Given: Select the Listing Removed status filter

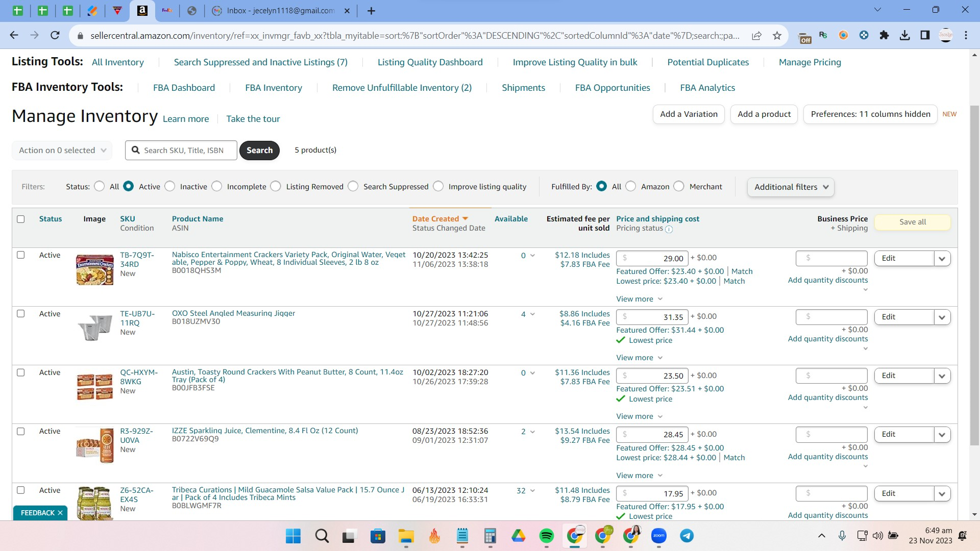Looking at the screenshot, I should click(x=276, y=186).
